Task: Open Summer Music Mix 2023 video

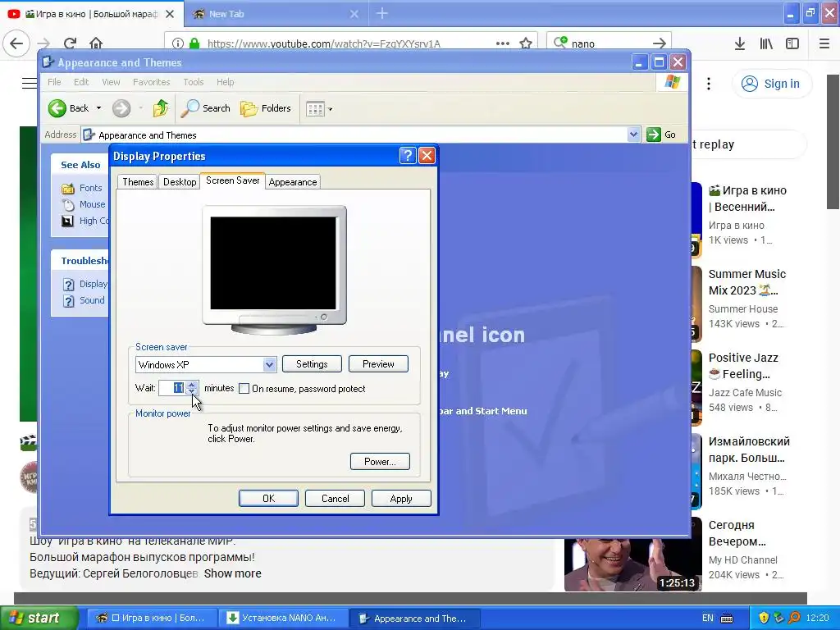Action: coord(746,282)
